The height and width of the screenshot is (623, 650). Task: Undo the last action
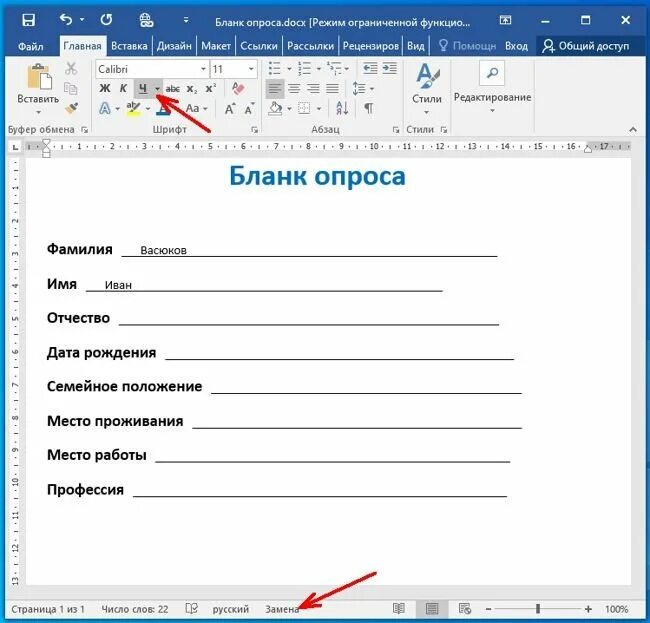click(x=65, y=19)
